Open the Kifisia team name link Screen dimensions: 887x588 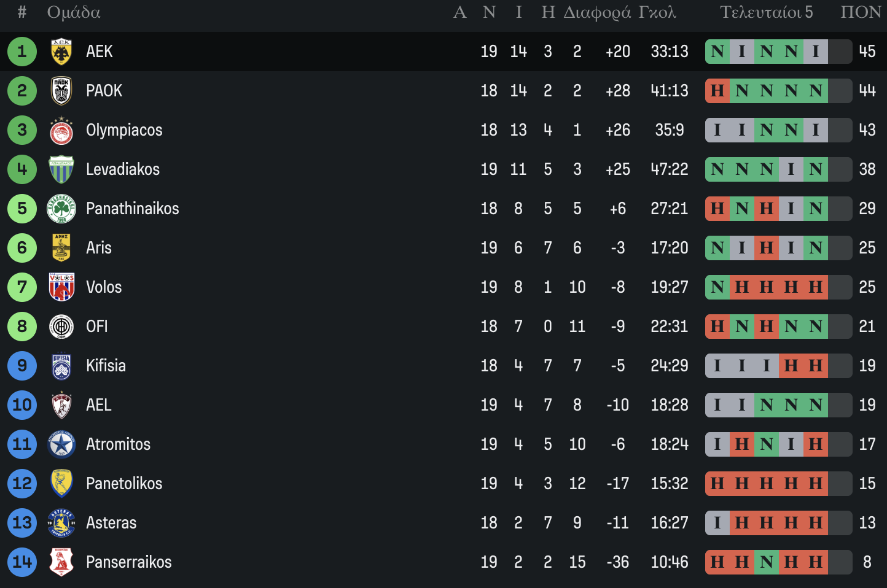(x=106, y=366)
